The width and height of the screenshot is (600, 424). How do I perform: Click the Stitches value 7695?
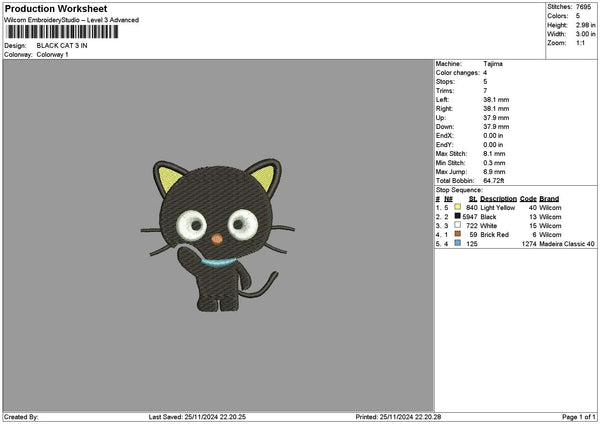(x=583, y=7)
